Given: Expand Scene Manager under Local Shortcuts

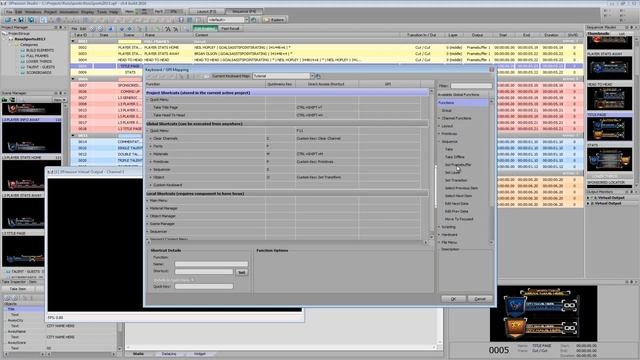Looking at the screenshot, I should [148, 224].
